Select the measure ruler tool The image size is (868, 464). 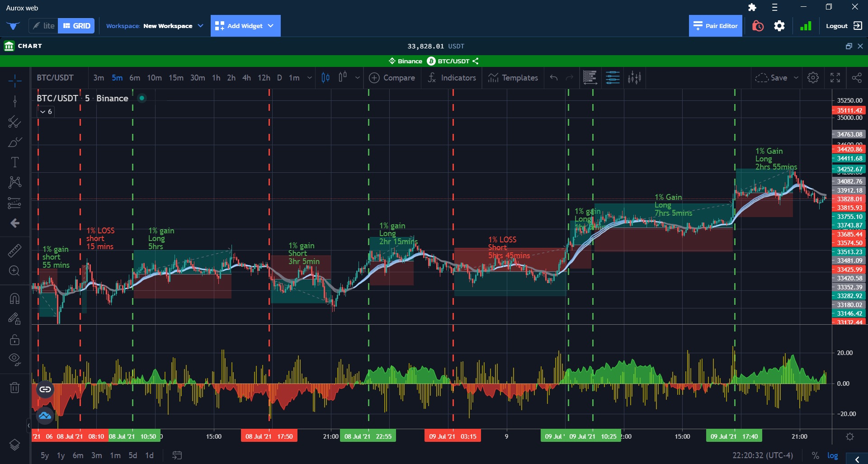[x=15, y=250]
